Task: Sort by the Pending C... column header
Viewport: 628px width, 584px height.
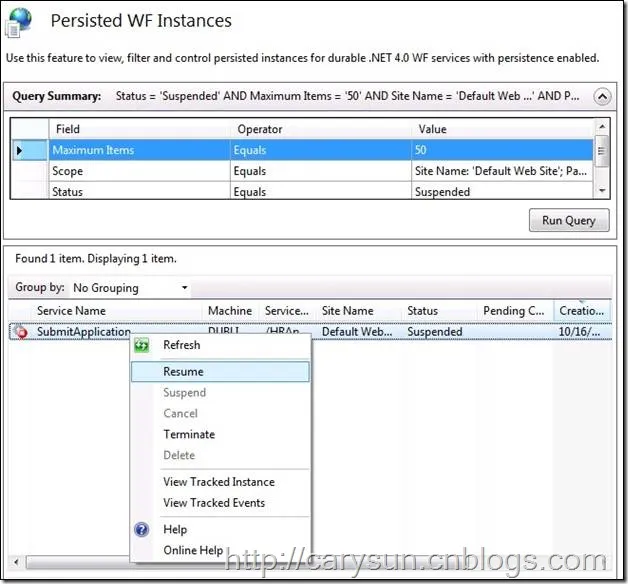Action: click(x=513, y=311)
